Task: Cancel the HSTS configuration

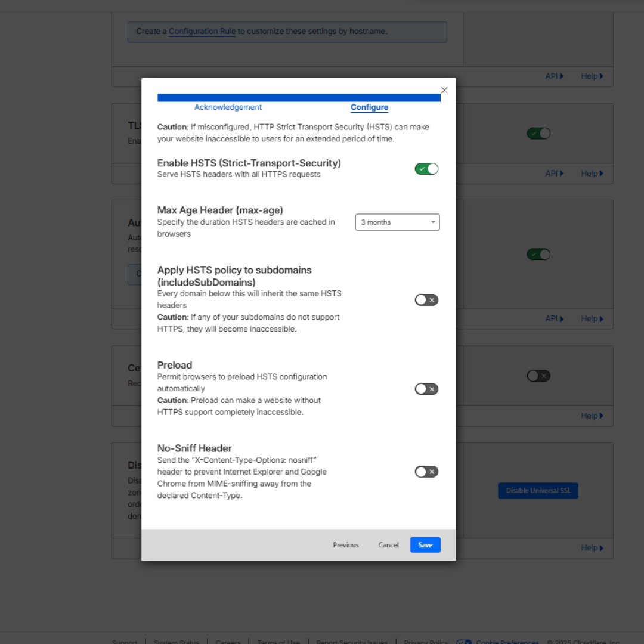Action: (x=388, y=545)
